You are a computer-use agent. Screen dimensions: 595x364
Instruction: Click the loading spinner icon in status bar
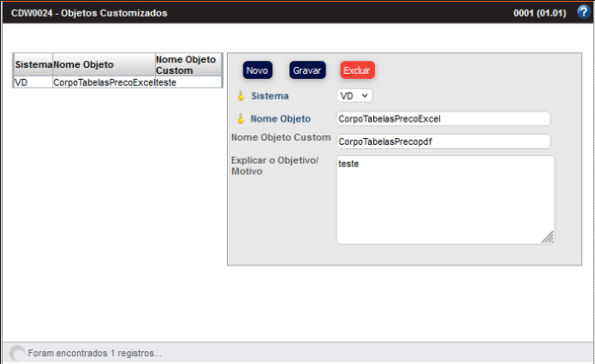click(17, 353)
